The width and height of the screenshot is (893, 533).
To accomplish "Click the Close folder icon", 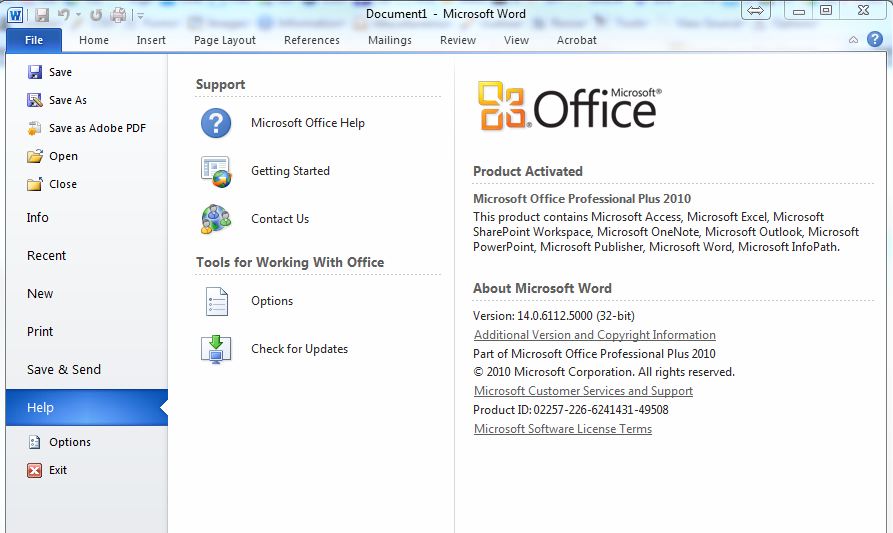I will pyautogui.click(x=35, y=184).
